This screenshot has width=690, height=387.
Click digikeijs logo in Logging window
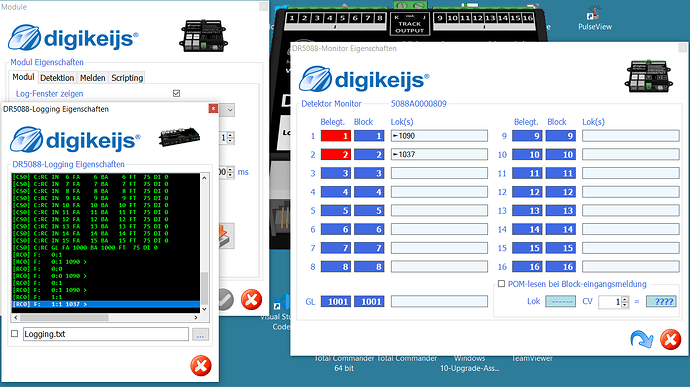pos(75,140)
